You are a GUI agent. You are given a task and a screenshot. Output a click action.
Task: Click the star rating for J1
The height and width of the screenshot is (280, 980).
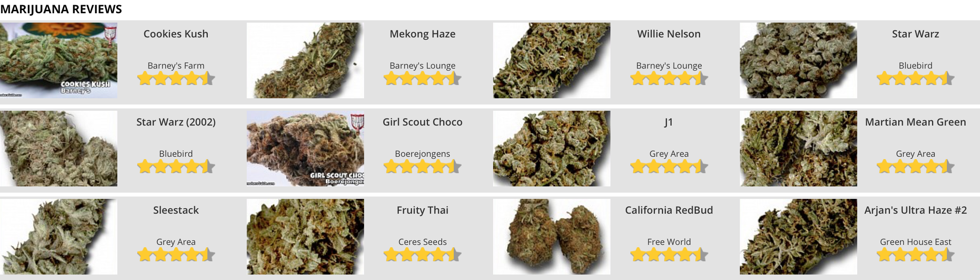click(669, 167)
